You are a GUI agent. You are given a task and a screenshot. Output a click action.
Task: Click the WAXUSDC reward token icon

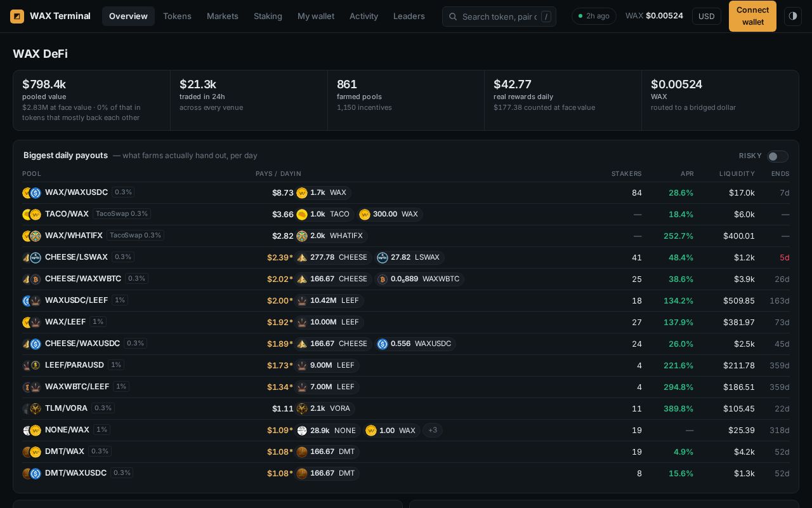click(x=383, y=344)
